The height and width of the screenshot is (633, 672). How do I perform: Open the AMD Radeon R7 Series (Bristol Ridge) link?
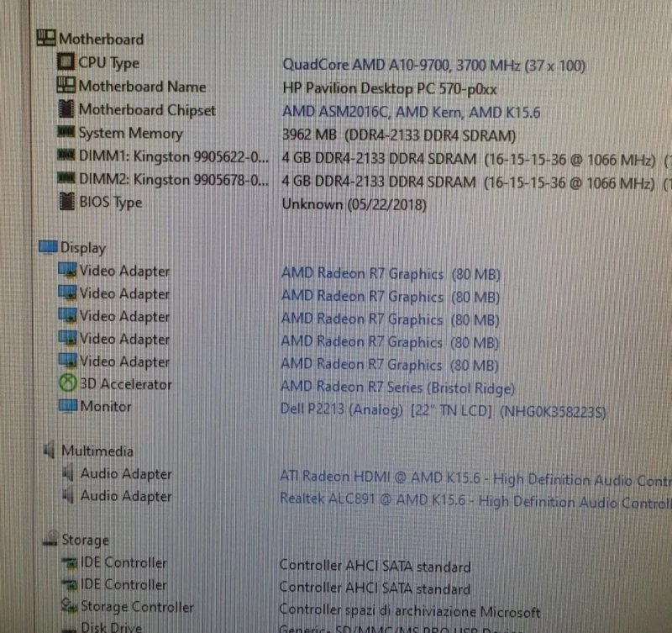pyautogui.click(x=397, y=388)
